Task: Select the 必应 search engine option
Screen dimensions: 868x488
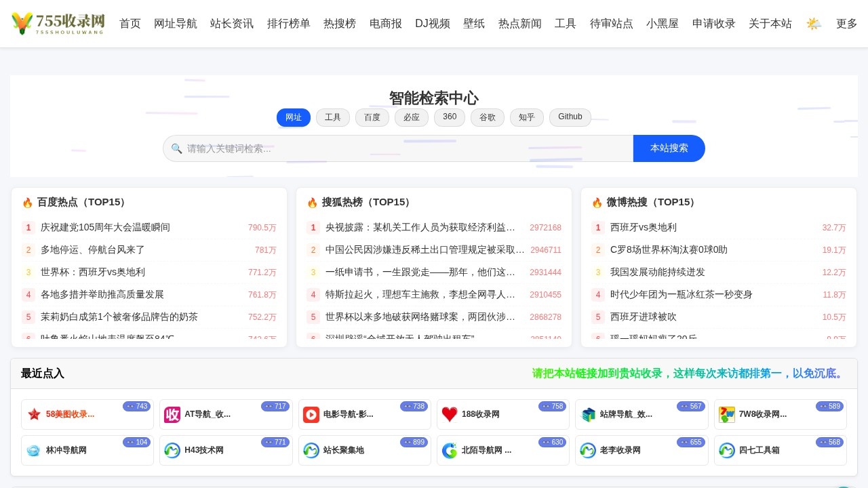Action: click(412, 117)
